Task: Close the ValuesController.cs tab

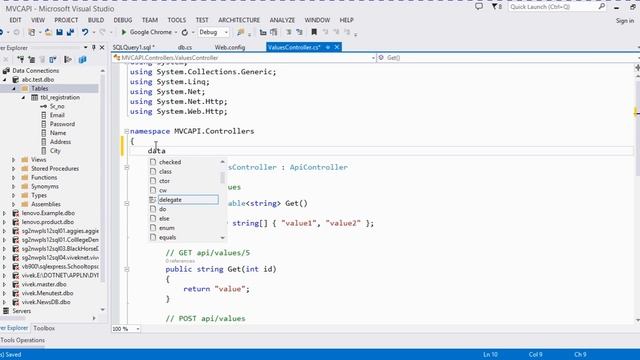Action: [x=337, y=47]
